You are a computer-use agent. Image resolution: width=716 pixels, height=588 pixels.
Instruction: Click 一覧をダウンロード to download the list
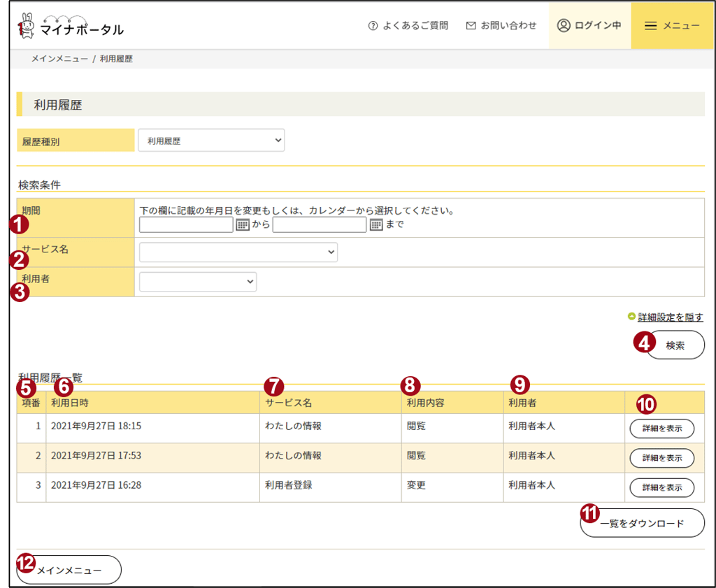click(x=642, y=522)
